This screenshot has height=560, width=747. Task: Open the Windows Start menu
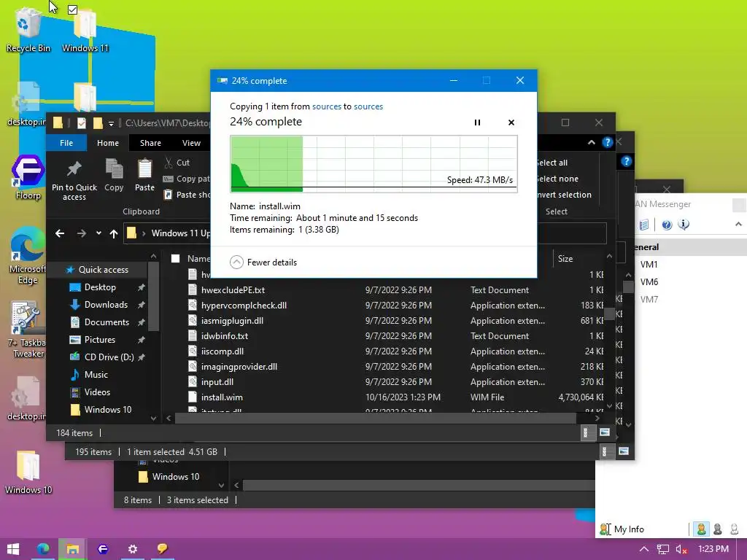pyautogui.click(x=13, y=549)
